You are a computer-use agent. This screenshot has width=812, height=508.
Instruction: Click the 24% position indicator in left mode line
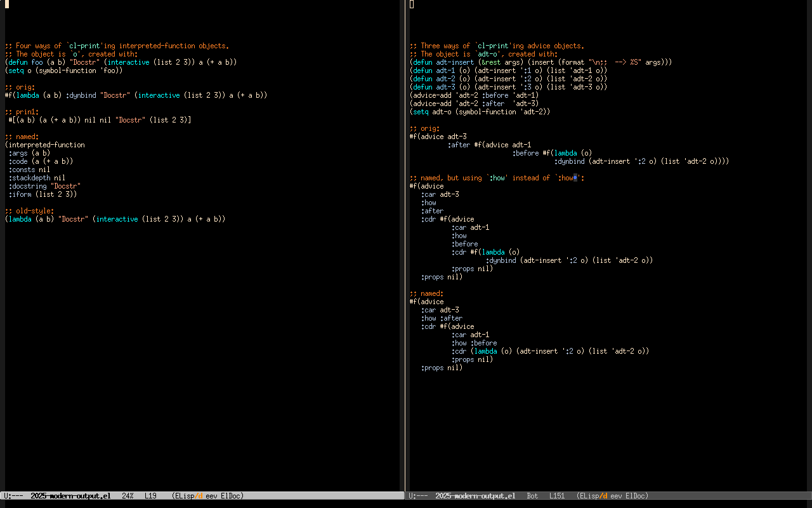[x=128, y=496]
